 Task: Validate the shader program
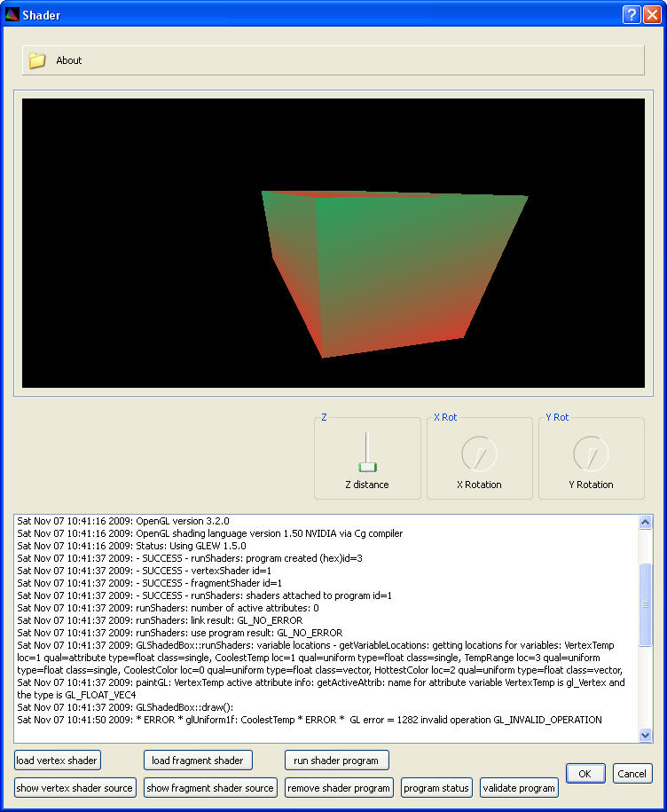[519, 788]
